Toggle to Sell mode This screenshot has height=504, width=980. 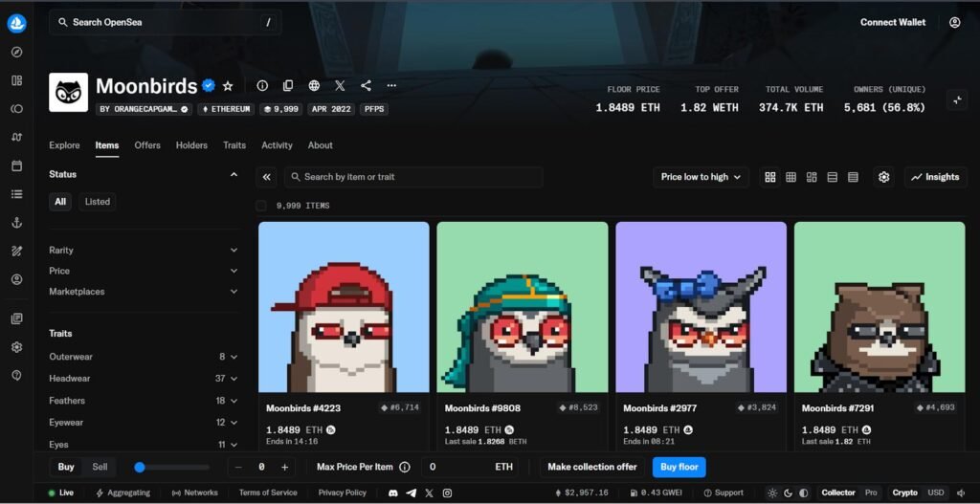click(x=100, y=467)
